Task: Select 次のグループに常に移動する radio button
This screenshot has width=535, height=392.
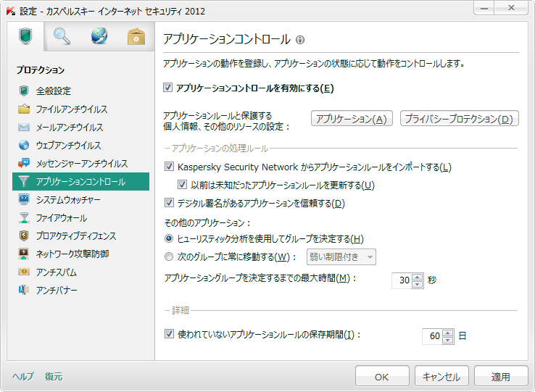Action: click(x=169, y=257)
